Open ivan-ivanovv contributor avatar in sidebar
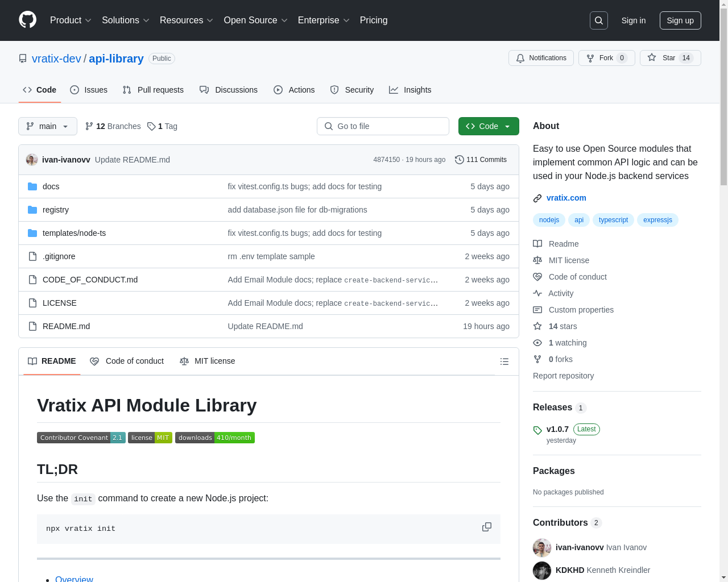Viewport: 728px width, 582px height. [x=542, y=548]
